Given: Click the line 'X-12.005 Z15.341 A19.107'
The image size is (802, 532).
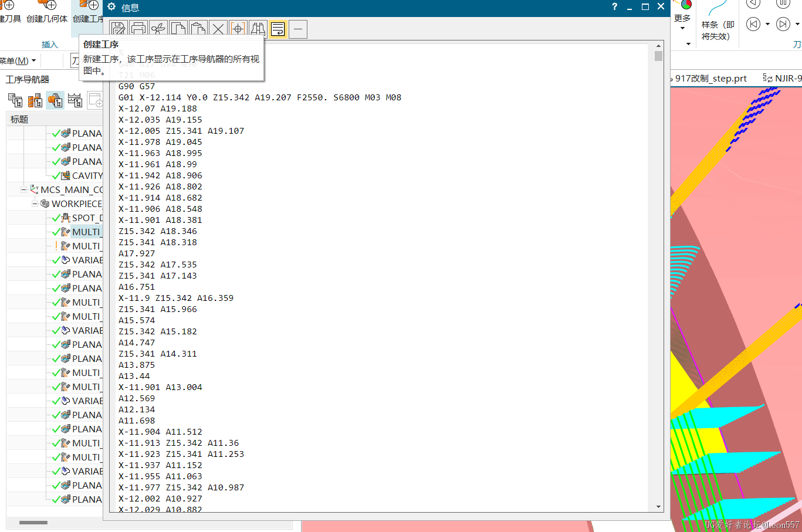Looking at the screenshot, I should (x=181, y=131).
